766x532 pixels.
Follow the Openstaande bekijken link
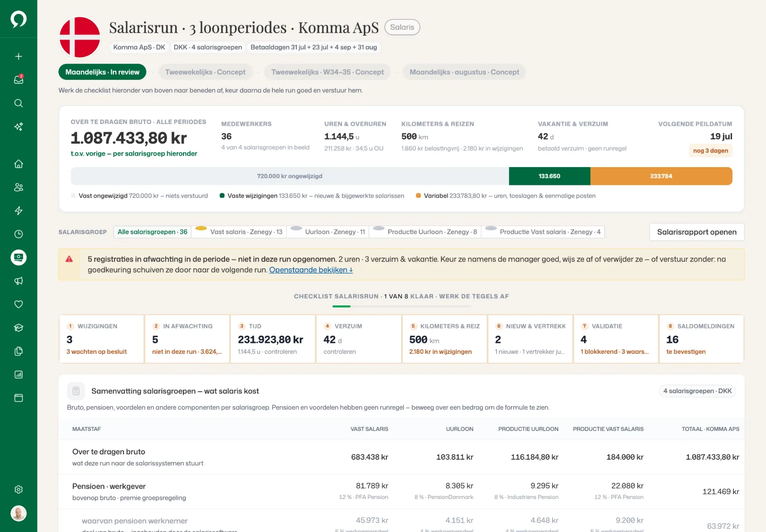point(311,270)
